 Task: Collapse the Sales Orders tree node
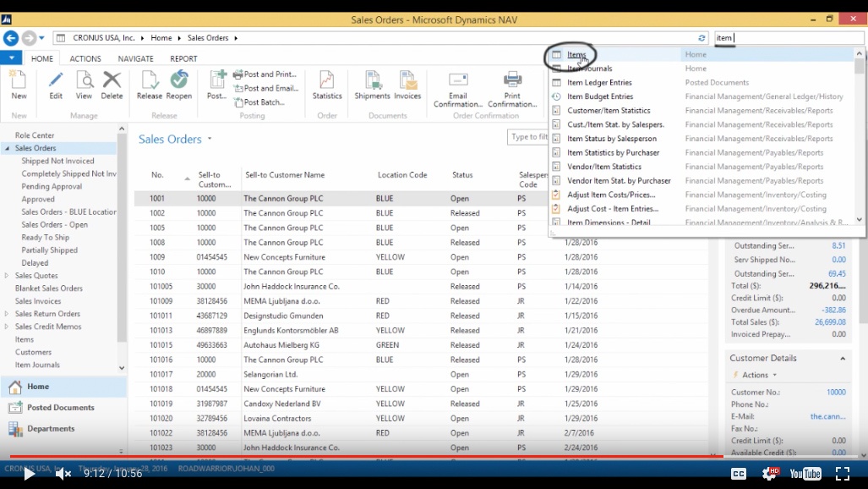8,148
